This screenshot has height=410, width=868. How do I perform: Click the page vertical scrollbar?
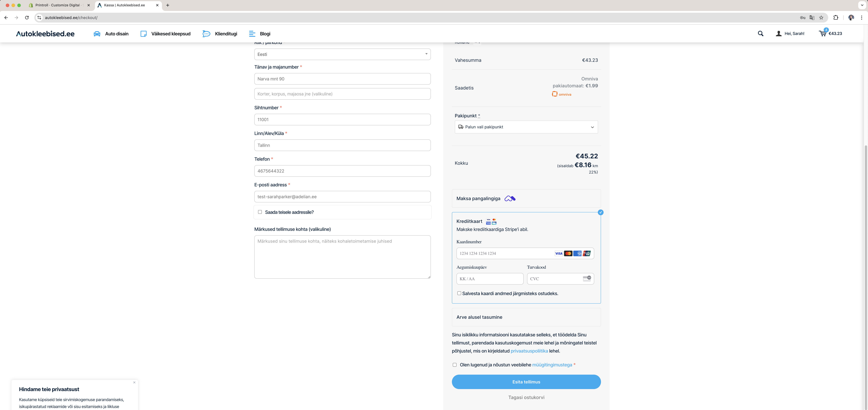866,277
